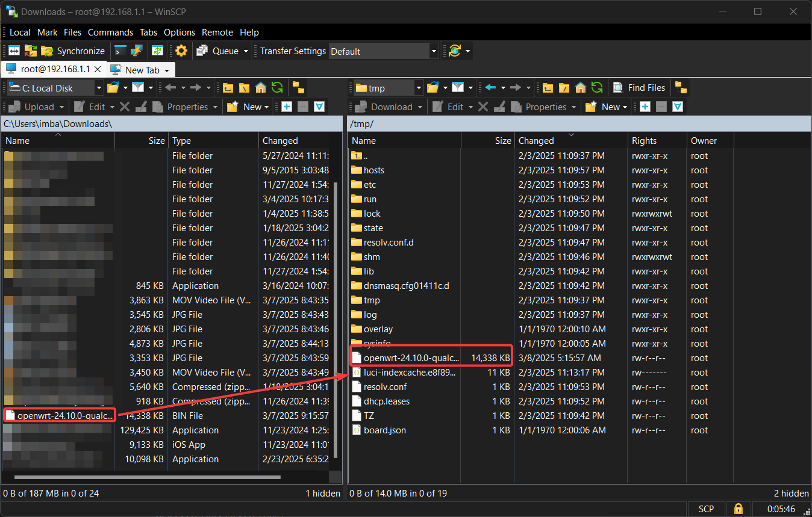The image size is (812, 517).
Task: Open terminal console icon in main toolbar
Action: (120, 51)
